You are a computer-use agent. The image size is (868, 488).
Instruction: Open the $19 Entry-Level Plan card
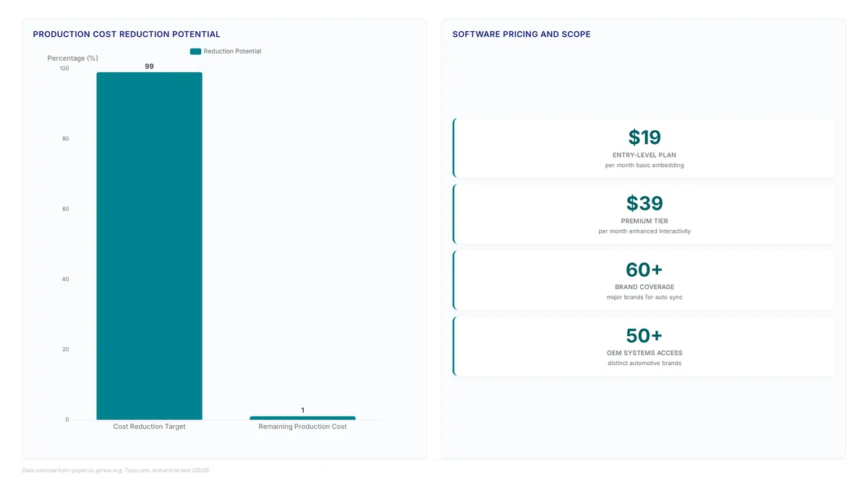click(644, 147)
